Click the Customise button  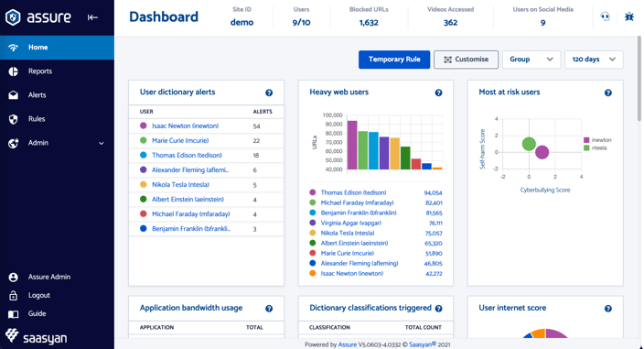(x=467, y=60)
